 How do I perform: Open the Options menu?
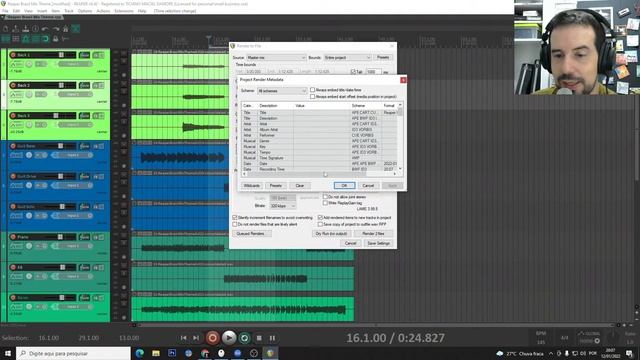(85, 11)
